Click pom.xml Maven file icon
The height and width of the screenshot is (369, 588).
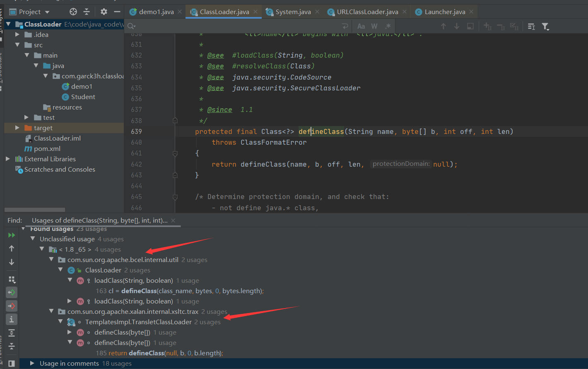(28, 148)
